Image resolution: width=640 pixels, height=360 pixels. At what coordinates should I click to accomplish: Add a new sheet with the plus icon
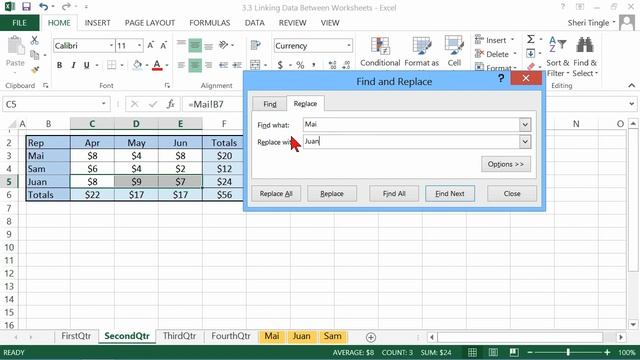(371, 337)
